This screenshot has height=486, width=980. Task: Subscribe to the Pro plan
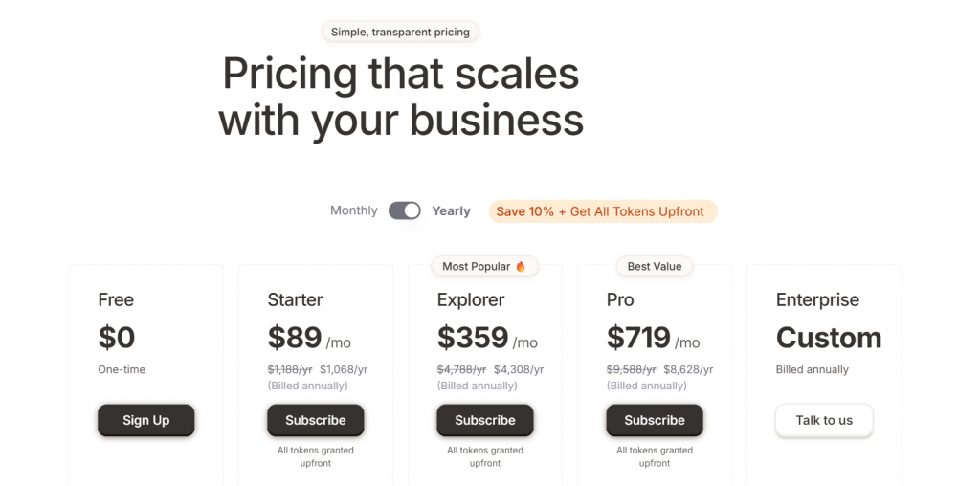tap(654, 420)
